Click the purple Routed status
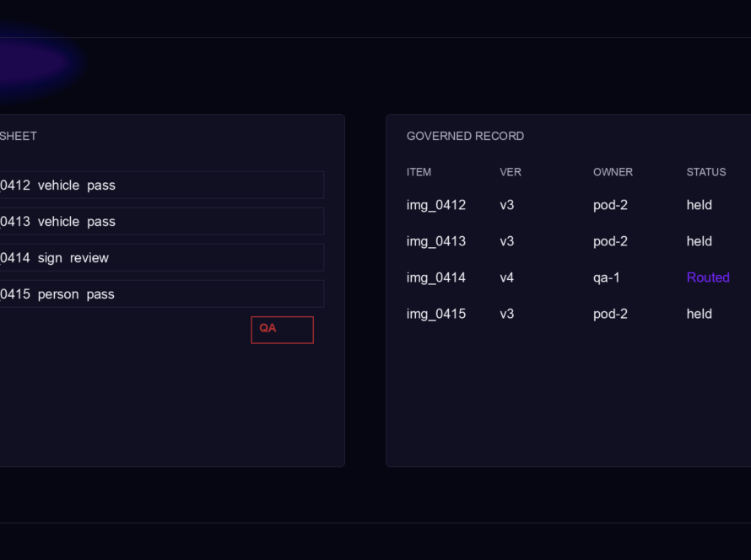751x560 pixels. (x=708, y=277)
